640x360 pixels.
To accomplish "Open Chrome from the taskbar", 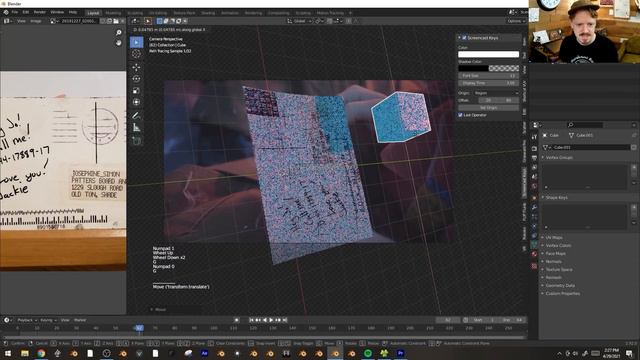I will pyautogui.click(x=41, y=353).
